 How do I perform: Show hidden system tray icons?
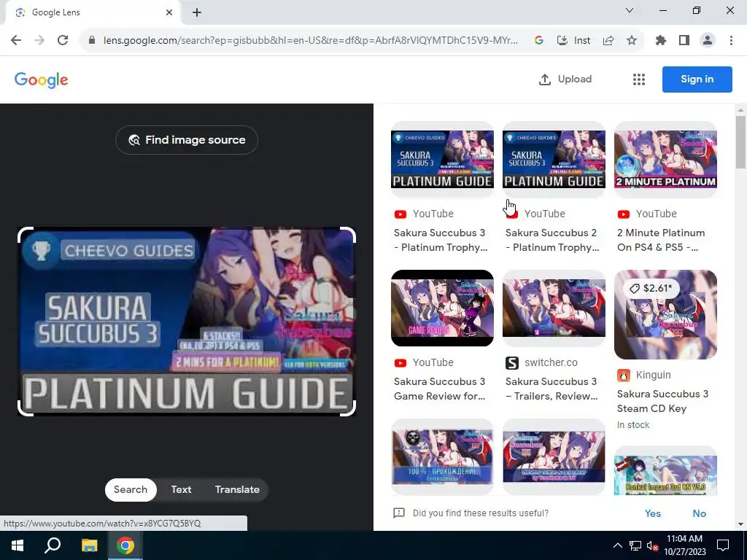(617, 545)
